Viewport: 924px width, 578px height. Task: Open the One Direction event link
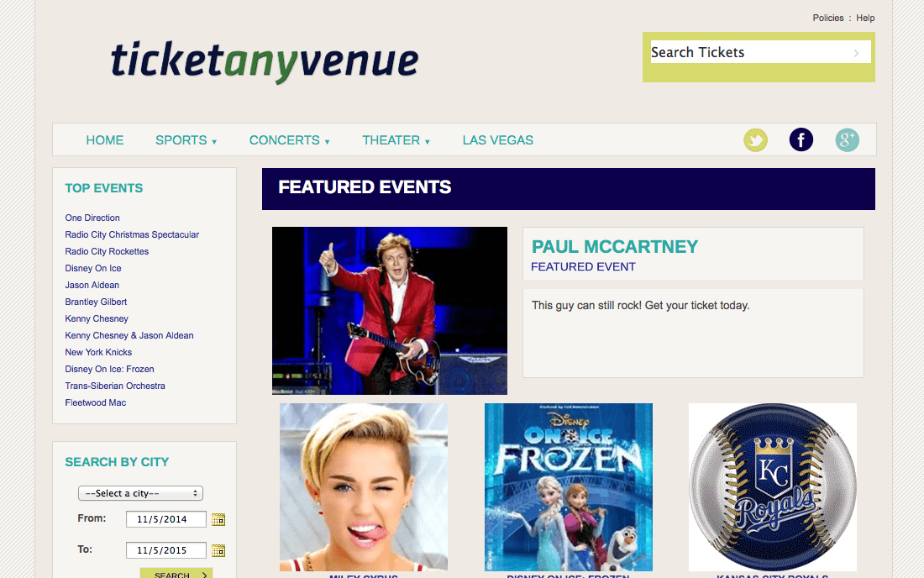point(92,218)
